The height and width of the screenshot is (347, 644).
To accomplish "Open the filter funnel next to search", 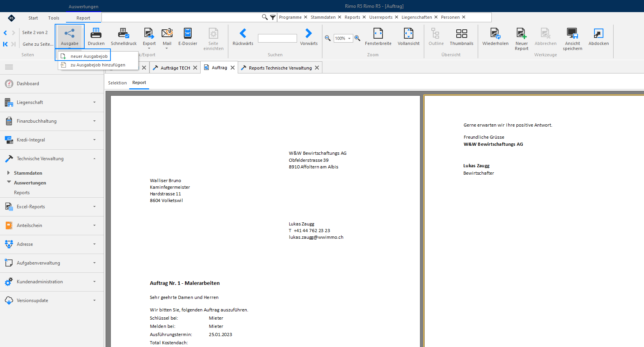I will point(273,17).
